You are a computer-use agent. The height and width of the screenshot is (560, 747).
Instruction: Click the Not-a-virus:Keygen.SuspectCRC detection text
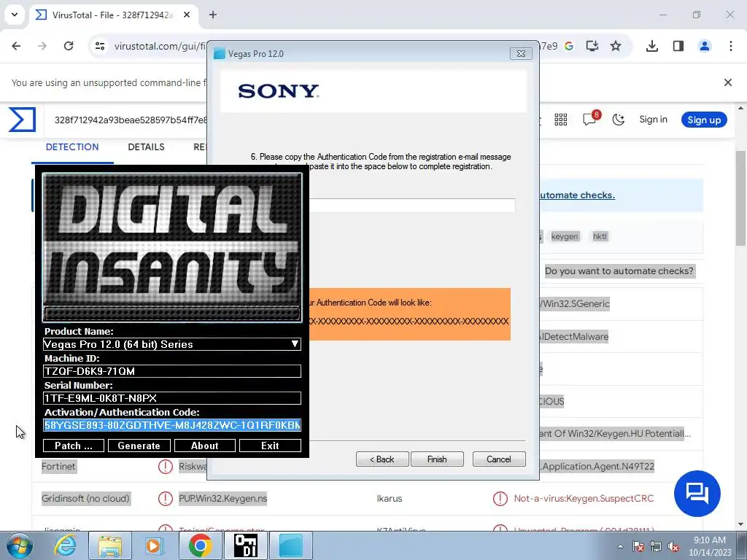(584, 499)
